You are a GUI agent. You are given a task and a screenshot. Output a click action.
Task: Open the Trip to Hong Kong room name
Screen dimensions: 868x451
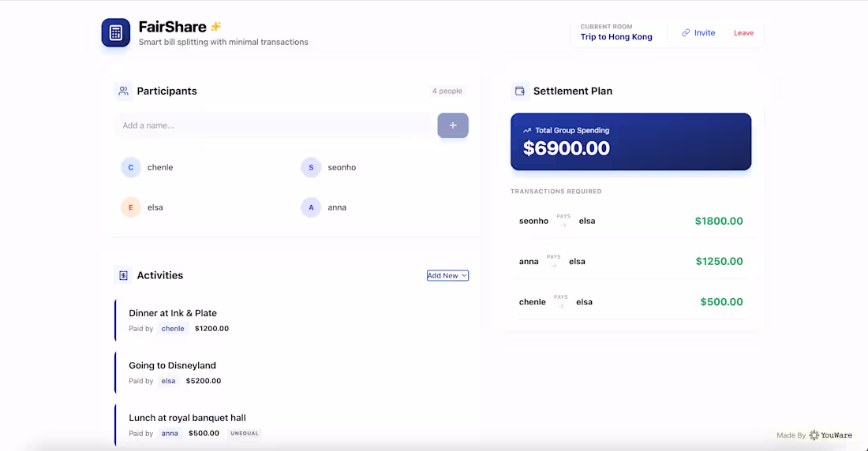point(616,36)
